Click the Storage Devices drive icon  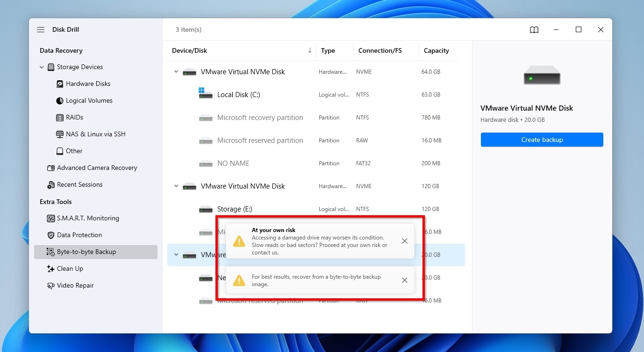click(51, 67)
